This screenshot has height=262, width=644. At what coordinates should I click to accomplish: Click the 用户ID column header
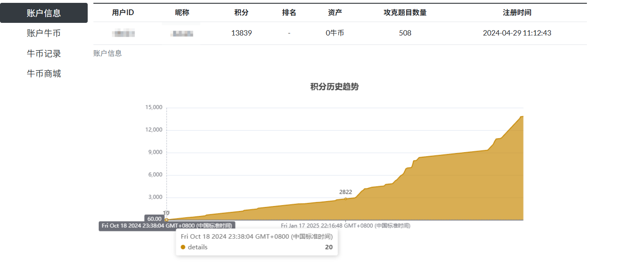(x=123, y=13)
